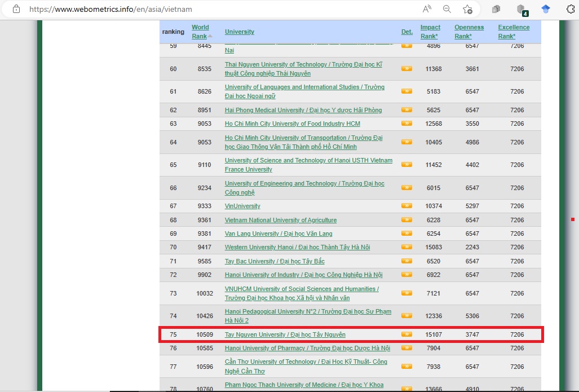Open Tay Nguyen University link

pyautogui.click(x=285, y=334)
